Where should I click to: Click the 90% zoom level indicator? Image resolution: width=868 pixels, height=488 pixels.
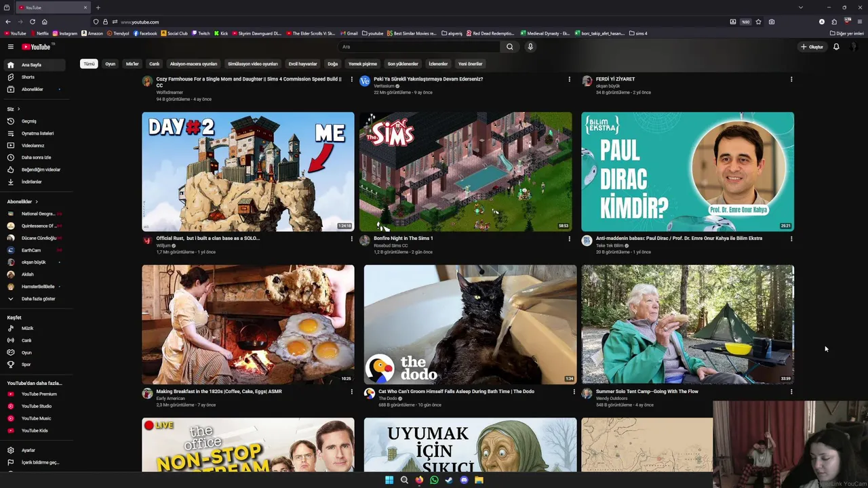pos(745,22)
